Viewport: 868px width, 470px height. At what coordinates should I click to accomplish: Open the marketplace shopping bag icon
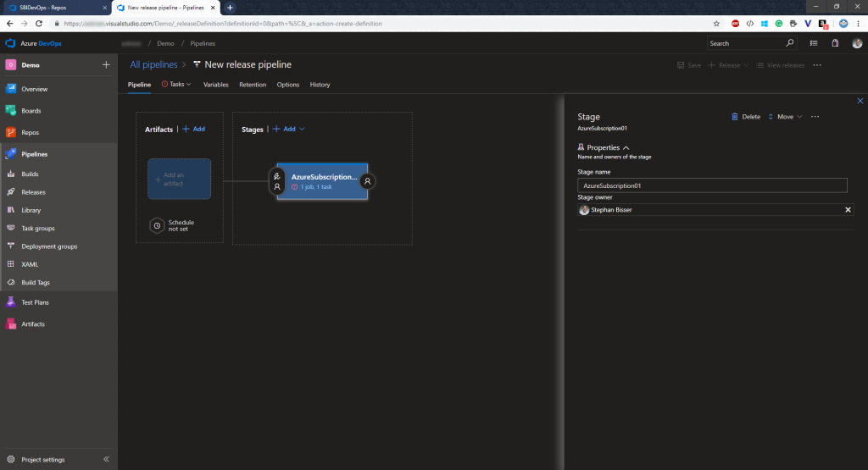835,43
